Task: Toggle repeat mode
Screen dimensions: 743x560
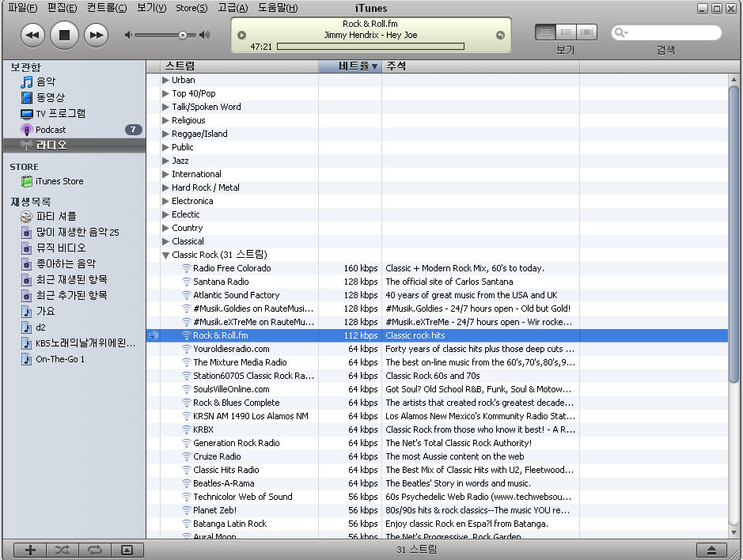Action: (x=95, y=550)
